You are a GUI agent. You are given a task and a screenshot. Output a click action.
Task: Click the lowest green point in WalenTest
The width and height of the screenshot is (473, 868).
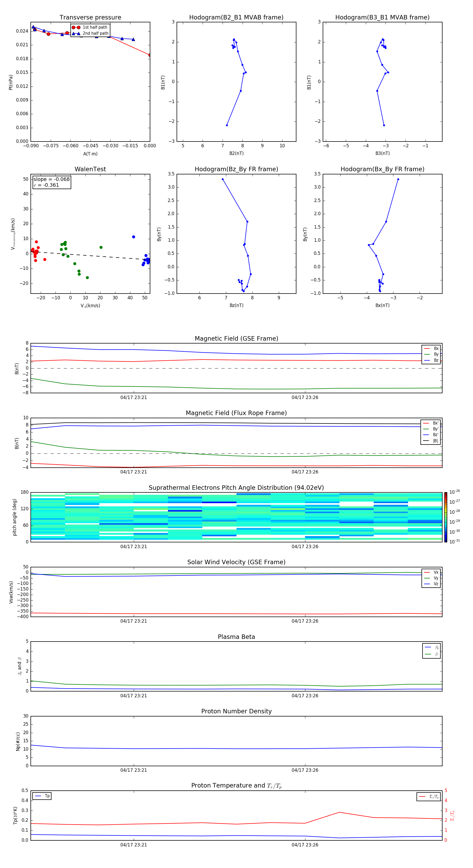pos(87,278)
